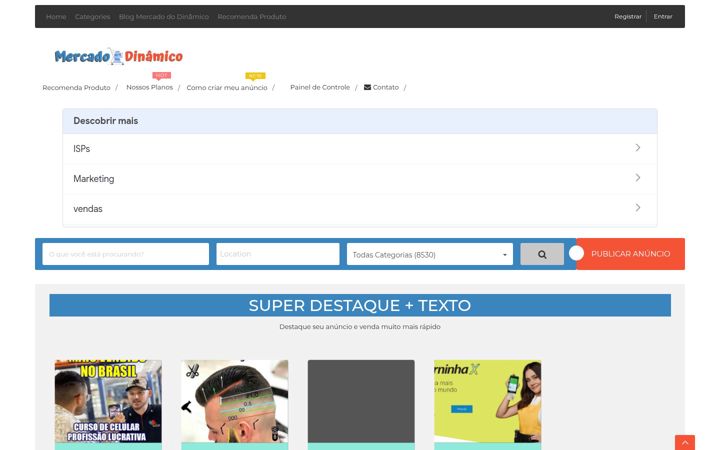Click the Descobrir mais heading
Screen dimensions: 720x450
pos(106,121)
